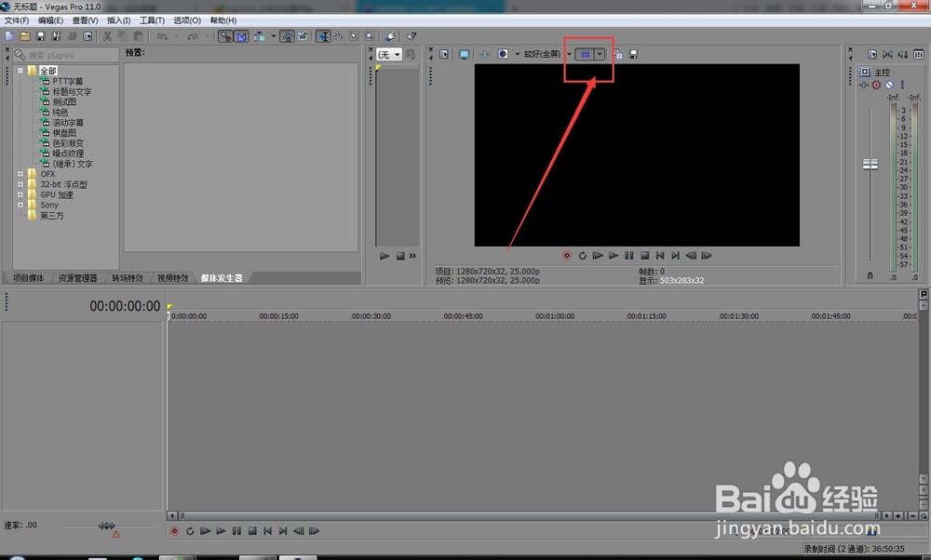
Task: Toggle Automatic Crossfades button
Action: pyautogui.click(x=242, y=36)
